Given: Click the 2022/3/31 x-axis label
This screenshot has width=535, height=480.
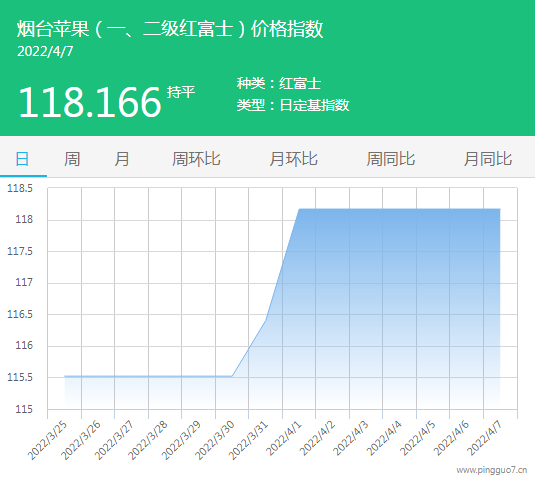Looking at the screenshot, I should 248,440.
